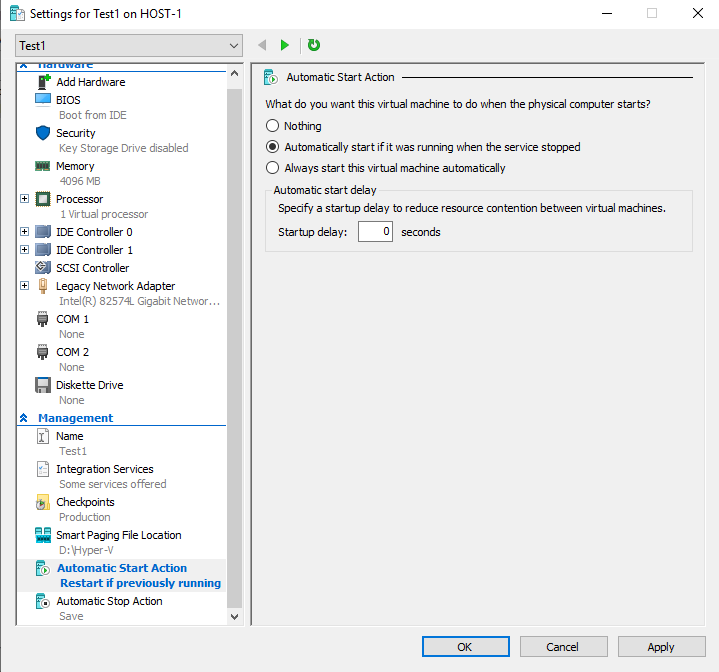The height and width of the screenshot is (672, 719).
Task: Click the green Start virtual machine arrow
Action: click(x=285, y=45)
